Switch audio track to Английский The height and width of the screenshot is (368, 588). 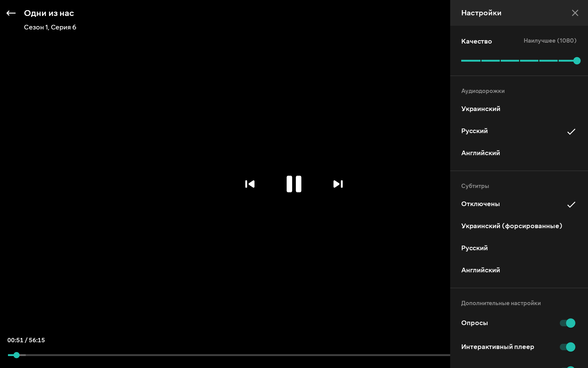[x=481, y=153]
